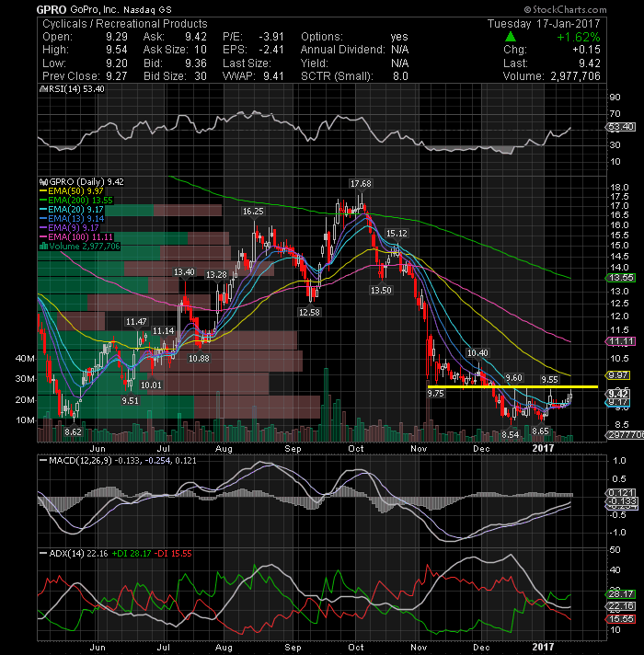Click the +1.62% percent change
The image size is (644, 655).
(579, 37)
